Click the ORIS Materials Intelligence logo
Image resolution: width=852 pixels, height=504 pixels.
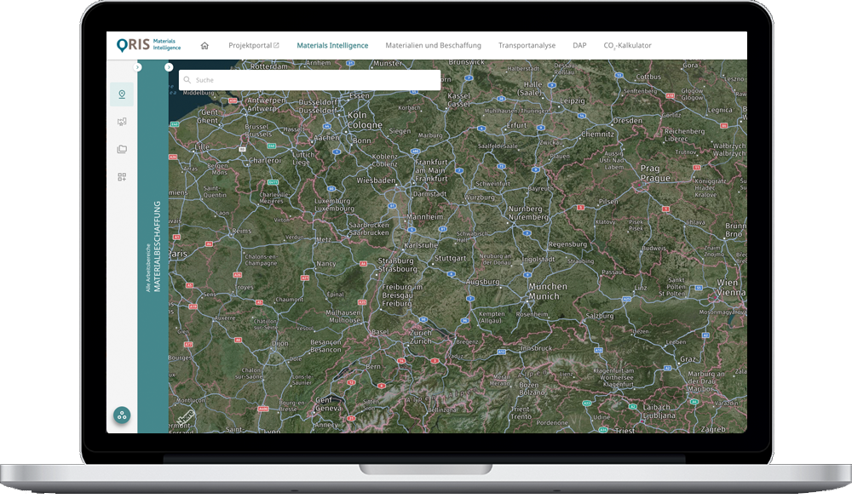click(150, 45)
